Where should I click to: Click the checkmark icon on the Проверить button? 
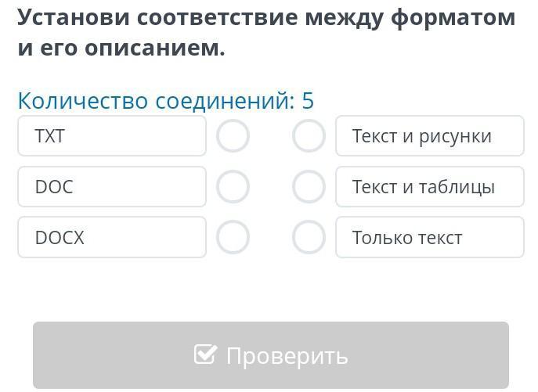tap(205, 354)
